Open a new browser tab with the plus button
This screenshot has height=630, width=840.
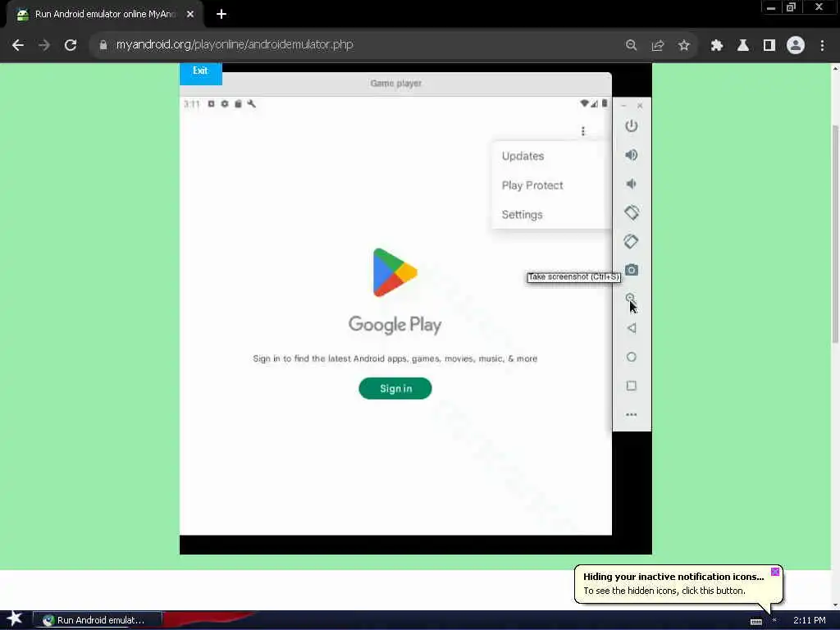coord(221,15)
